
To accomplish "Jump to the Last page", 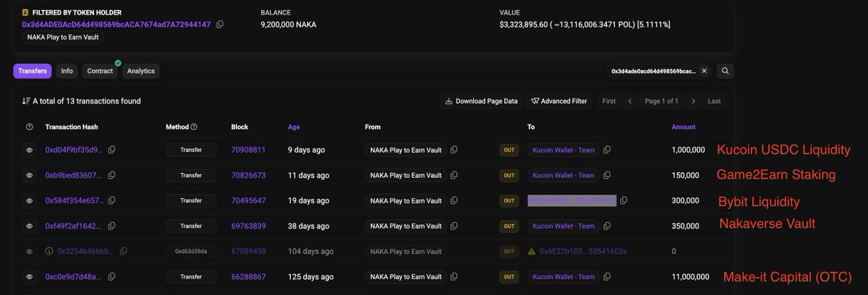I will pyautogui.click(x=714, y=101).
